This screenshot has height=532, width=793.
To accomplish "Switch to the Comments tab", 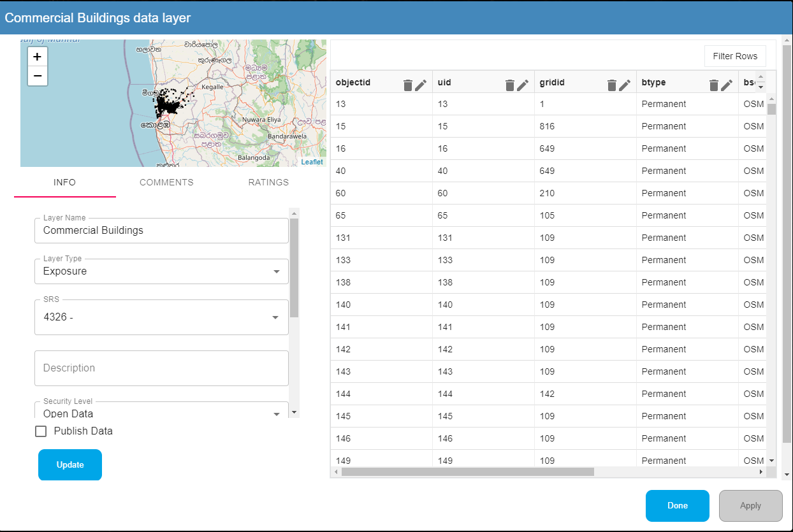I will [166, 182].
